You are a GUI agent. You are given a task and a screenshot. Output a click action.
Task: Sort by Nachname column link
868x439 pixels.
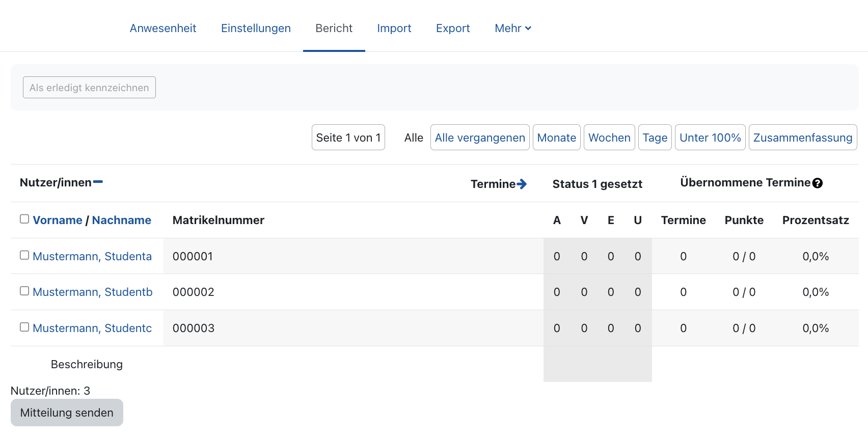[x=121, y=220]
